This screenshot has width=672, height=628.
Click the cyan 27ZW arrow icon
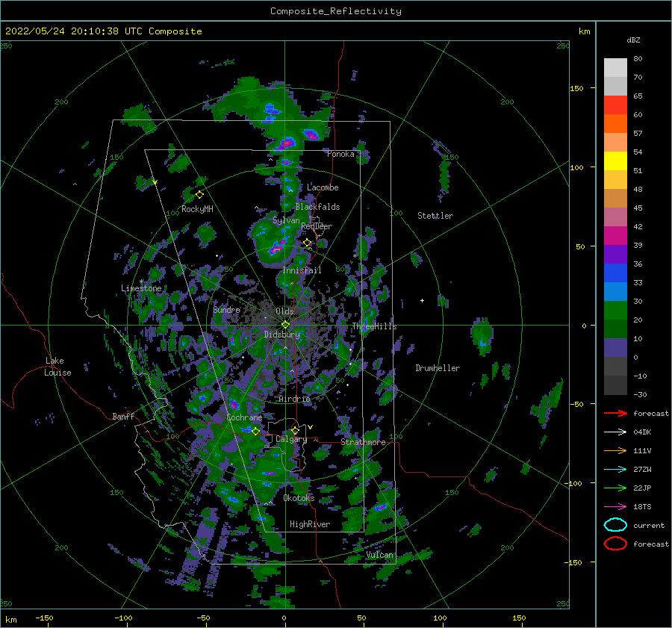point(615,470)
